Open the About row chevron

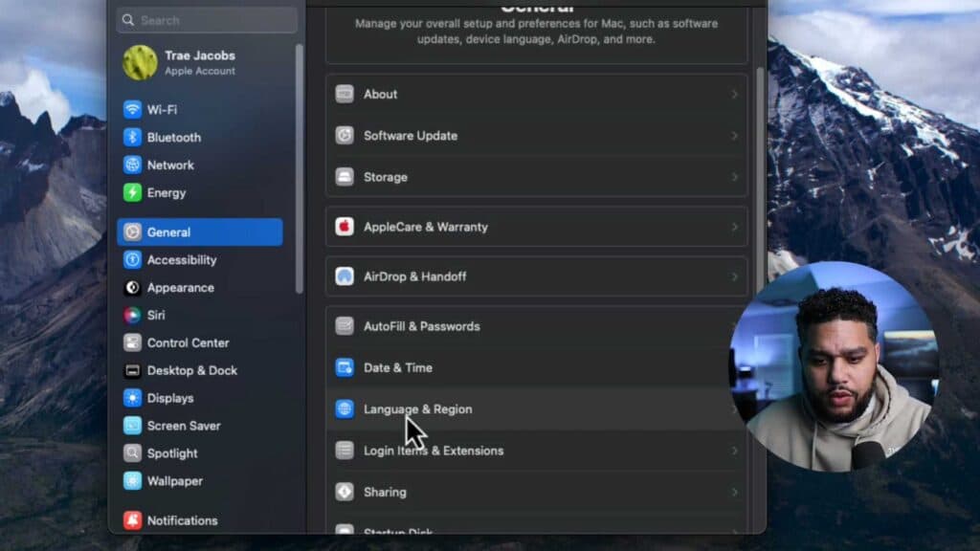pos(734,95)
